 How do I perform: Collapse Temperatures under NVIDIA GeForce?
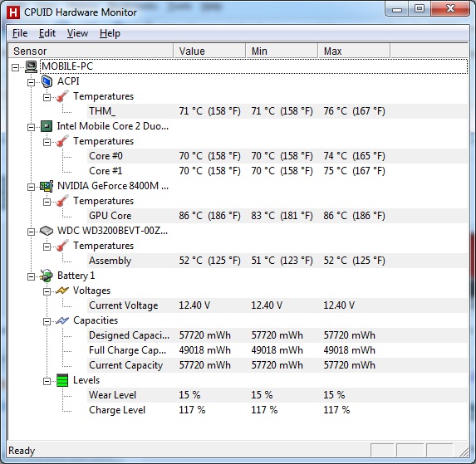point(47,202)
